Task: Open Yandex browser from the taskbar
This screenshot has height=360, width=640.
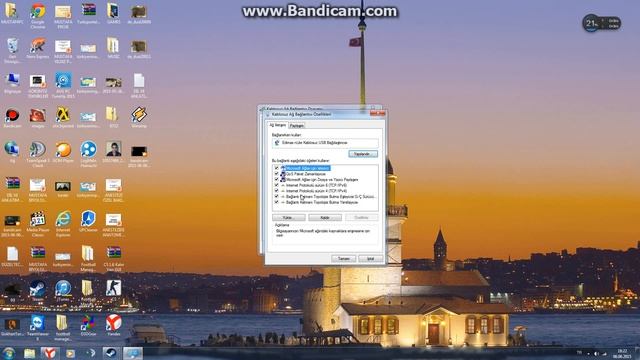Action: pos(49,353)
